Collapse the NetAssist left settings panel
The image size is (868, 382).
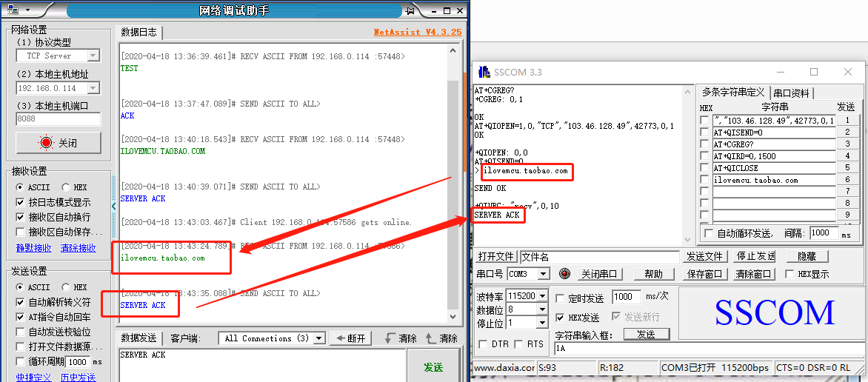[114, 206]
